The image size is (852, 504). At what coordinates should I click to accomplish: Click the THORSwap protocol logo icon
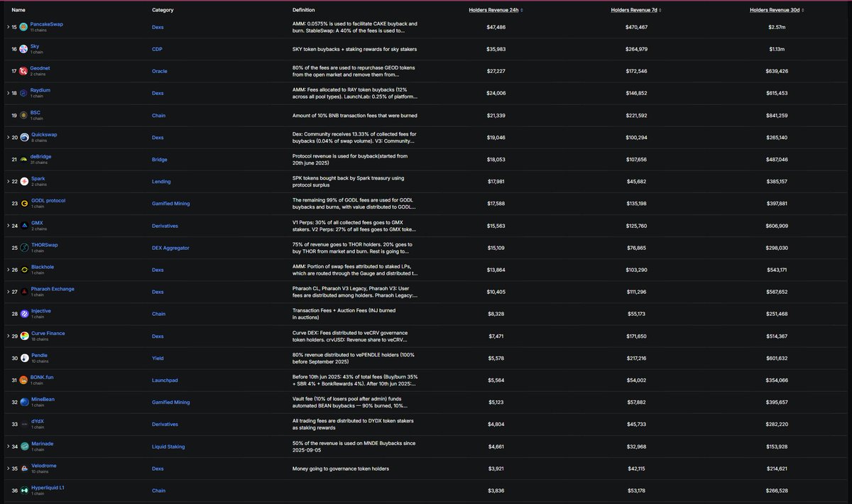pos(24,247)
